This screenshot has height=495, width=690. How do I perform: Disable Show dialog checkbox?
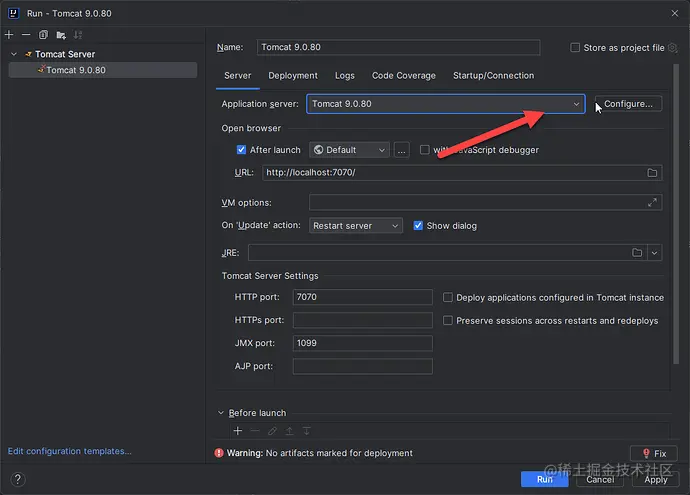pos(418,225)
